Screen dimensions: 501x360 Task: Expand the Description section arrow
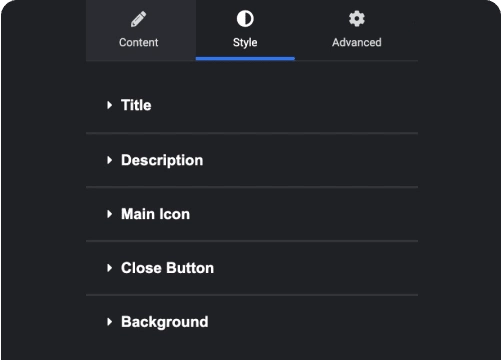pos(109,160)
